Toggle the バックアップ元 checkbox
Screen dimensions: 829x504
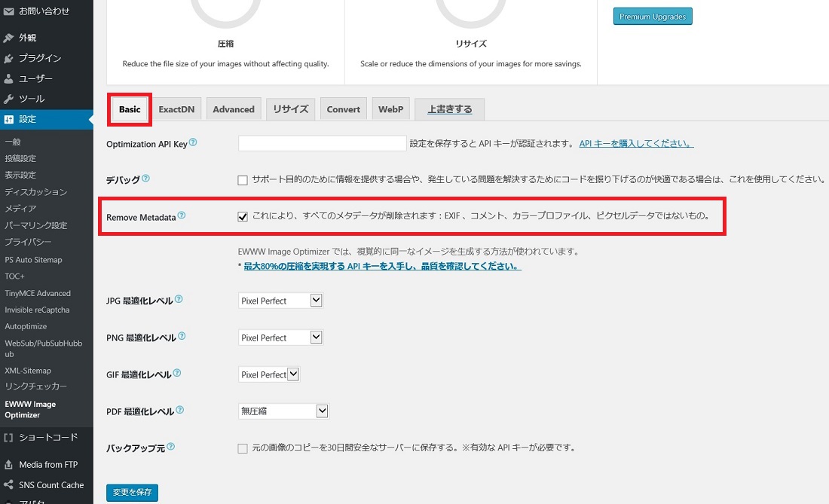pyautogui.click(x=243, y=448)
